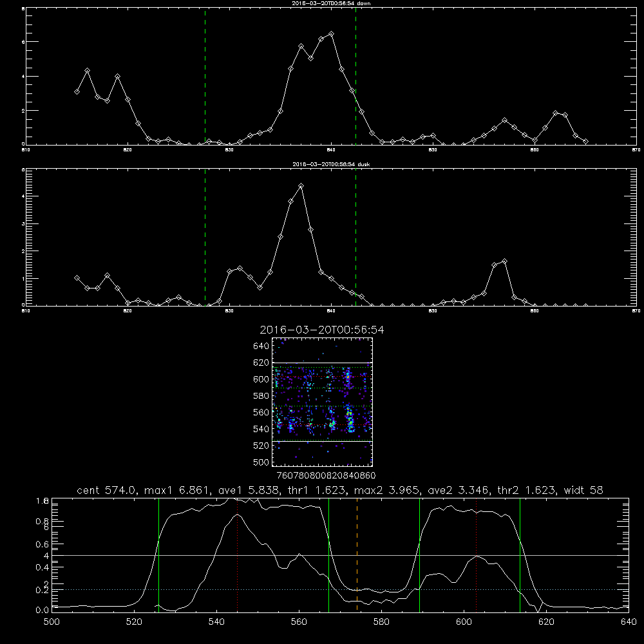Select red dotted peak line near 603
Viewport: 644px width, 644px height.
coord(477,555)
